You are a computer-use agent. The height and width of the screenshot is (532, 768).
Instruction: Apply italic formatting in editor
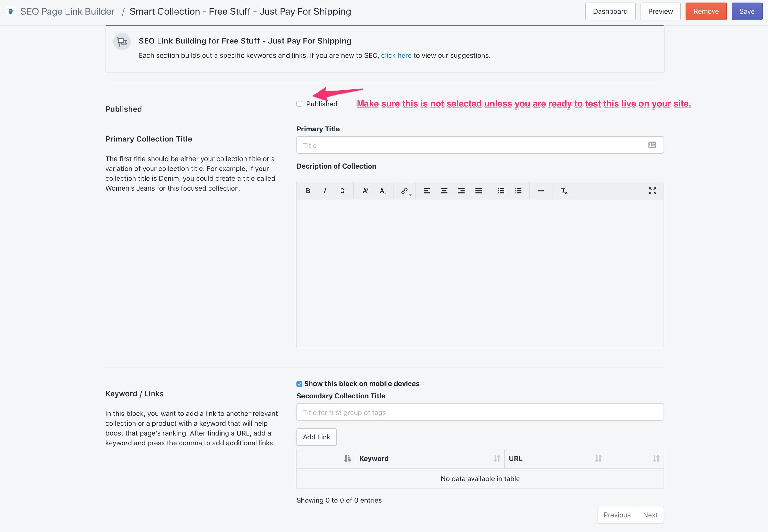[x=325, y=191]
